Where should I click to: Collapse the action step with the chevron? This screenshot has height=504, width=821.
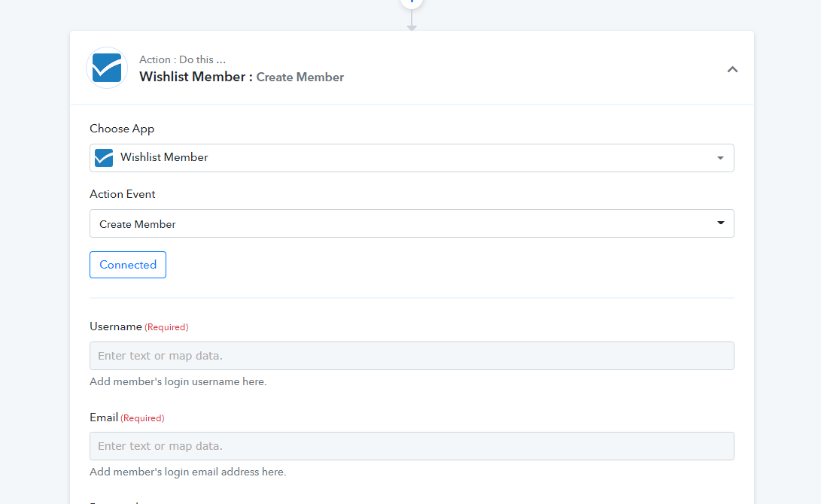click(732, 70)
